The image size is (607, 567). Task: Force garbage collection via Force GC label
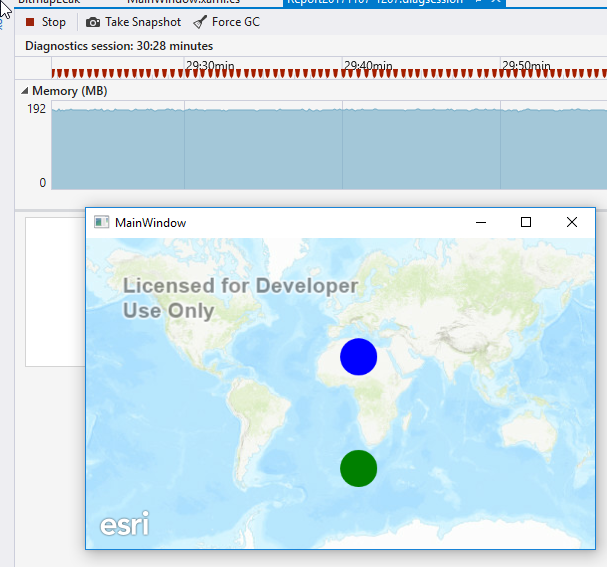click(236, 22)
